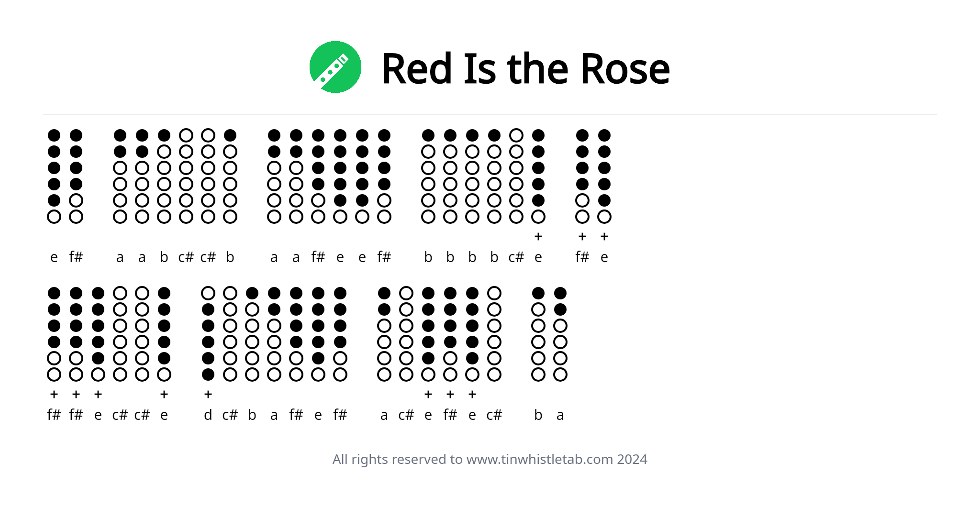Viewport: 980px width, 507px height.
Task: Click the fingering diagram above the second-row 'd' neighbor 'c#'
Action: 230,334
